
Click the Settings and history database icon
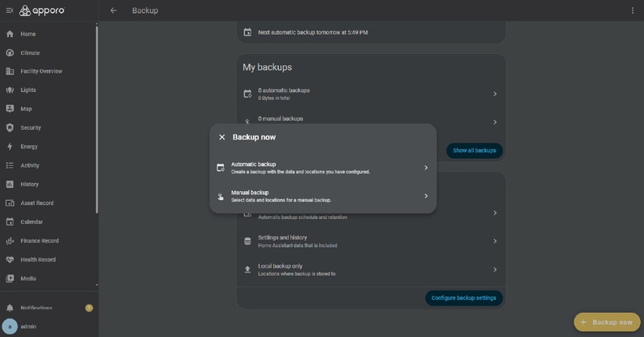tap(247, 241)
